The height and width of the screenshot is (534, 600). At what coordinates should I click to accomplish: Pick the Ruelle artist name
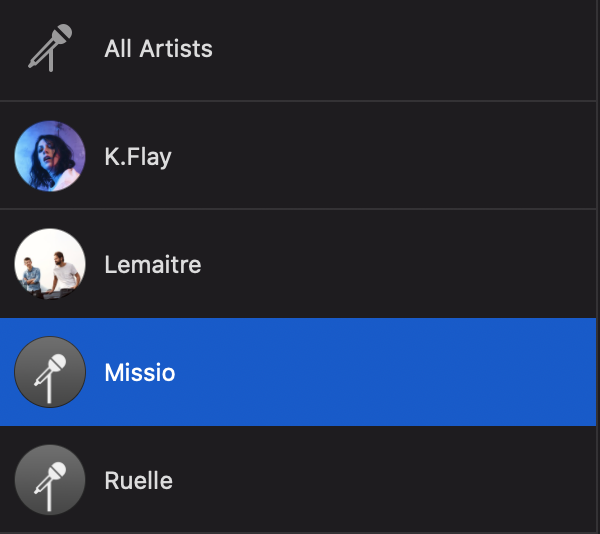pos(138,481)
